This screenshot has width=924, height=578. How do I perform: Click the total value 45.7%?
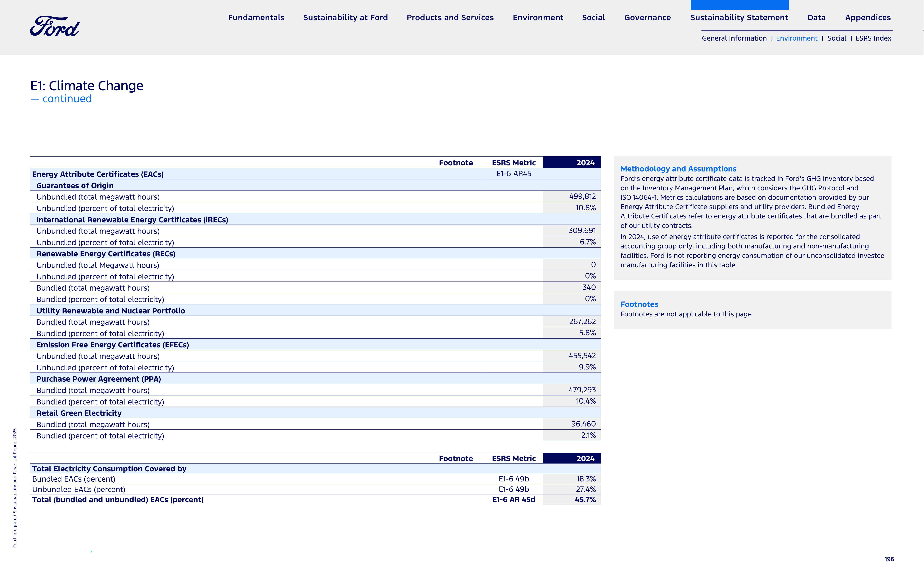pyautogui.click(x=585, y=500)
